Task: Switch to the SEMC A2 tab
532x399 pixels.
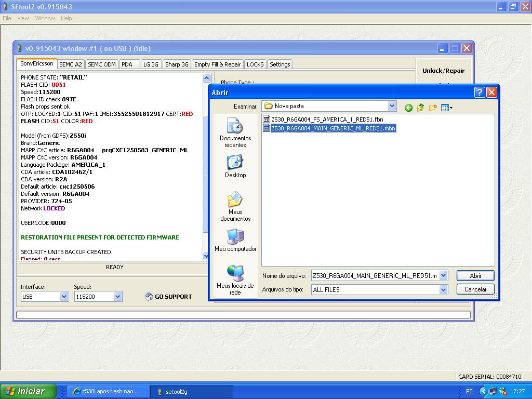Action: coord(71,64)
